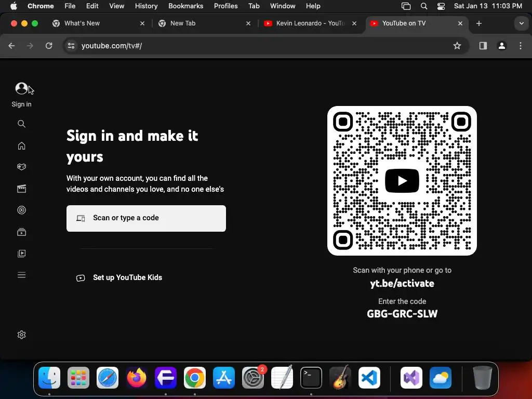This screenshot has width=532, height=399.
Task: Launch Safari from the Dock
Action: tap(108, 378)
